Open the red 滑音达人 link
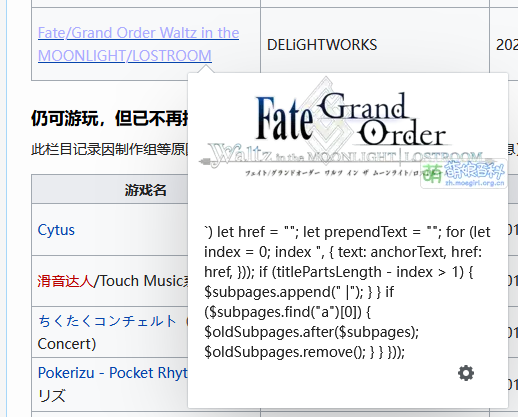Screen dimensions: 518x417 coord(66,281)
